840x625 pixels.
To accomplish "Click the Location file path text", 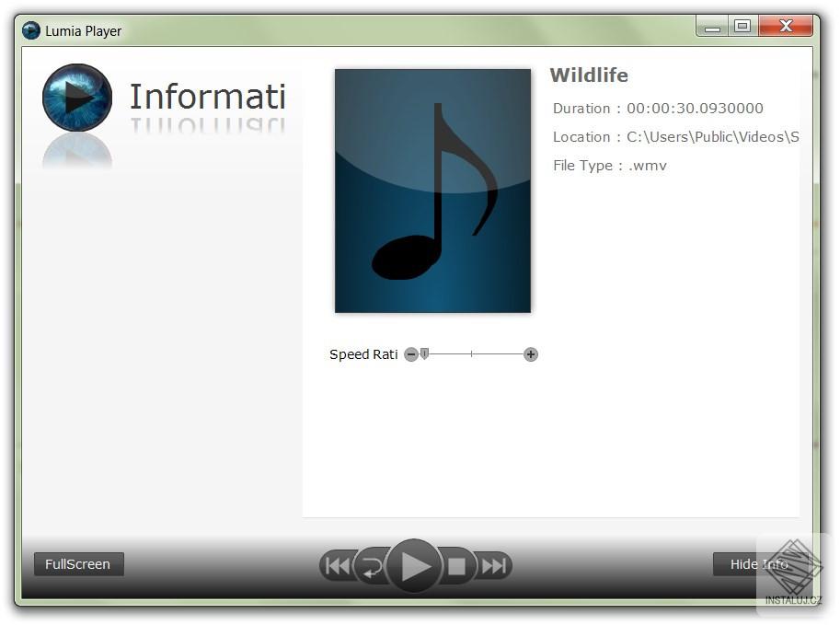I will (x=675, y=137).
